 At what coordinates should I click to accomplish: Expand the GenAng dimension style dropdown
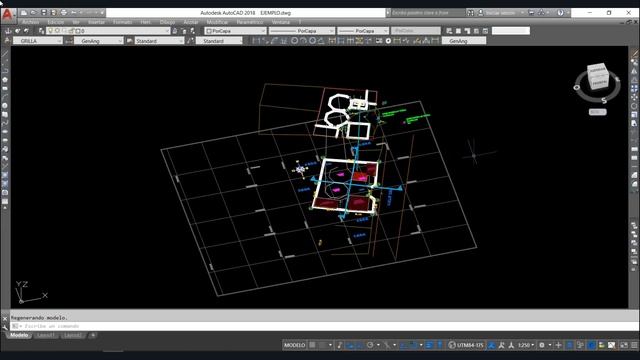pos(120,41)
